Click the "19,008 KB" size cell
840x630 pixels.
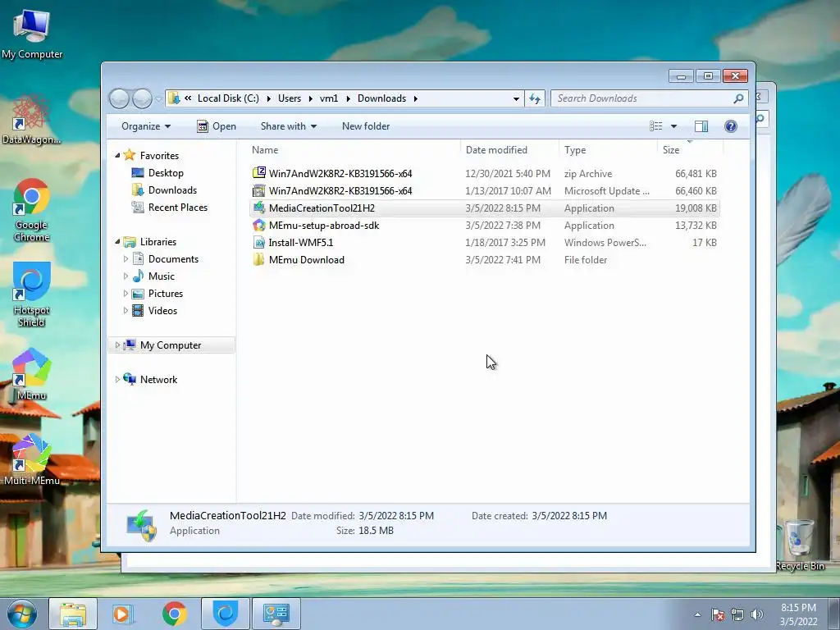click(696, 208)
